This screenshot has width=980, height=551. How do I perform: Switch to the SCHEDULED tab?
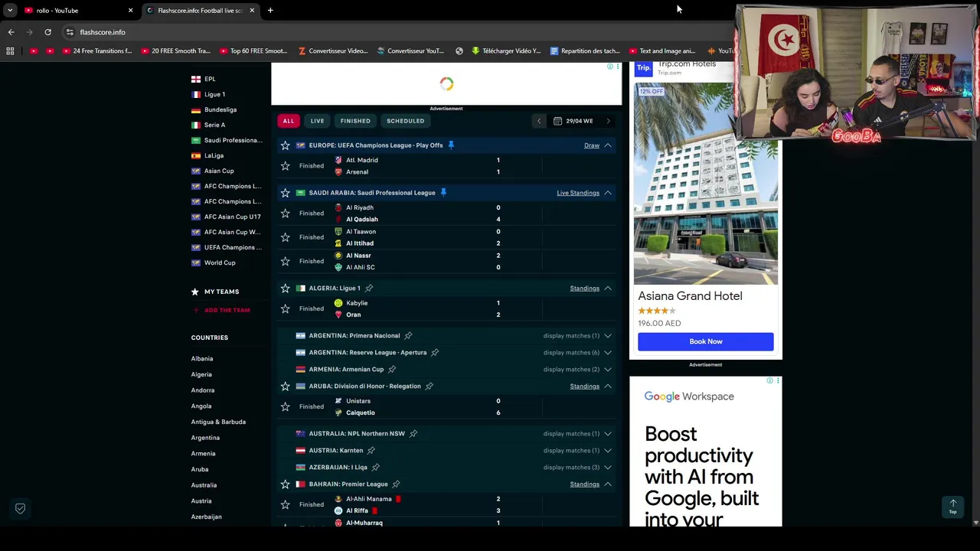point(405,121)
